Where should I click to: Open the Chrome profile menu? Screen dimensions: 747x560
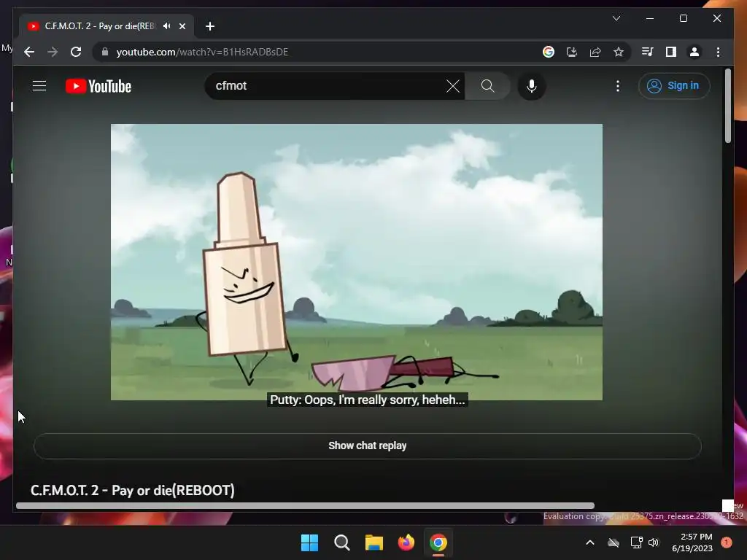pos(694,52)
